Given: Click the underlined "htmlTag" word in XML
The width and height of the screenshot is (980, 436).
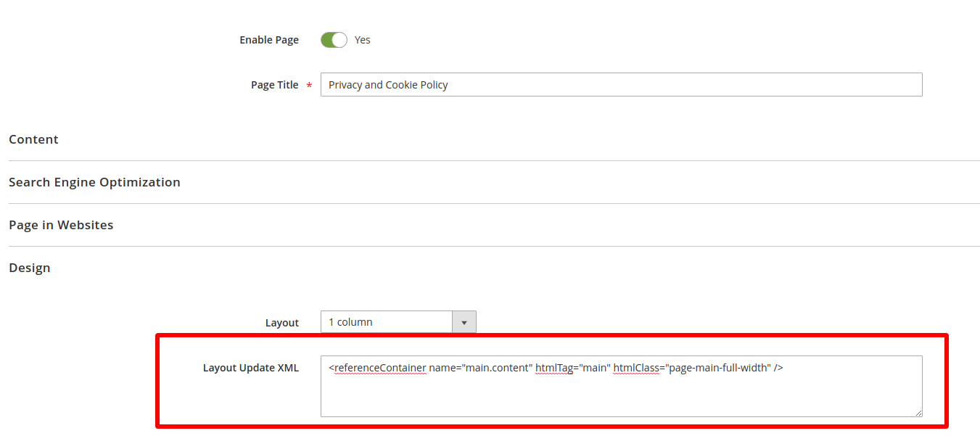Looking at the screenshot, I should coord(555,368).
